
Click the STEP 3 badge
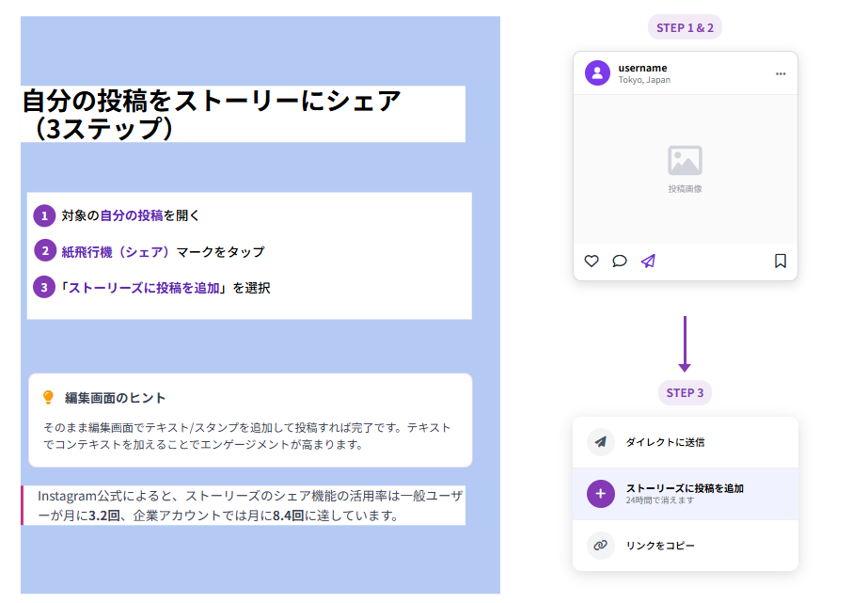tap(685, 392)
